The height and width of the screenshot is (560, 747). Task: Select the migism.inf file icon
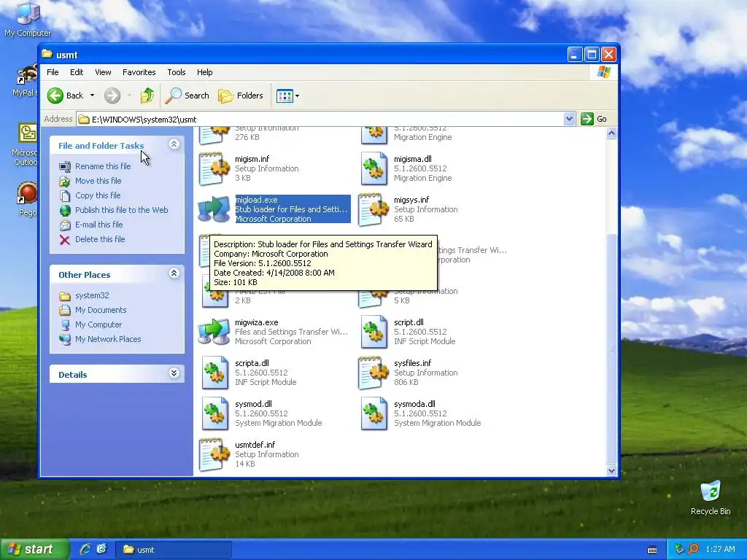pos(214,168)
